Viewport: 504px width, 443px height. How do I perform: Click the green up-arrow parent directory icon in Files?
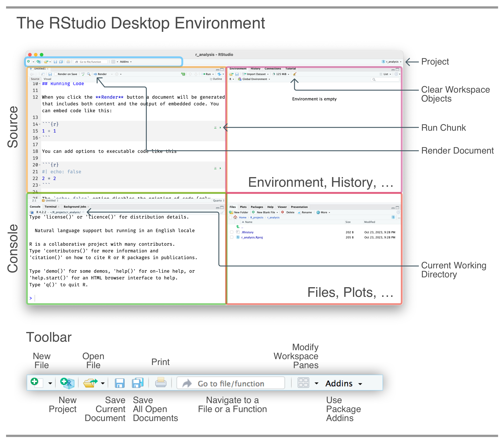[238, 227]
